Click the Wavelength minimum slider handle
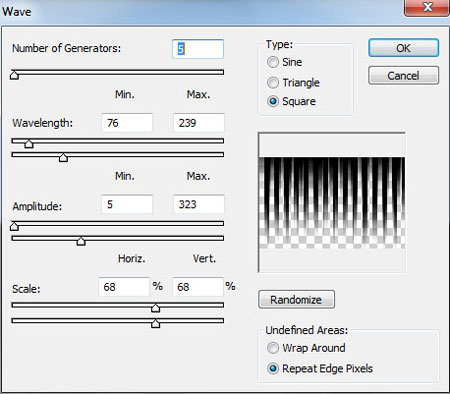Screen dimensions: 450x394 [x=29, y=143]
